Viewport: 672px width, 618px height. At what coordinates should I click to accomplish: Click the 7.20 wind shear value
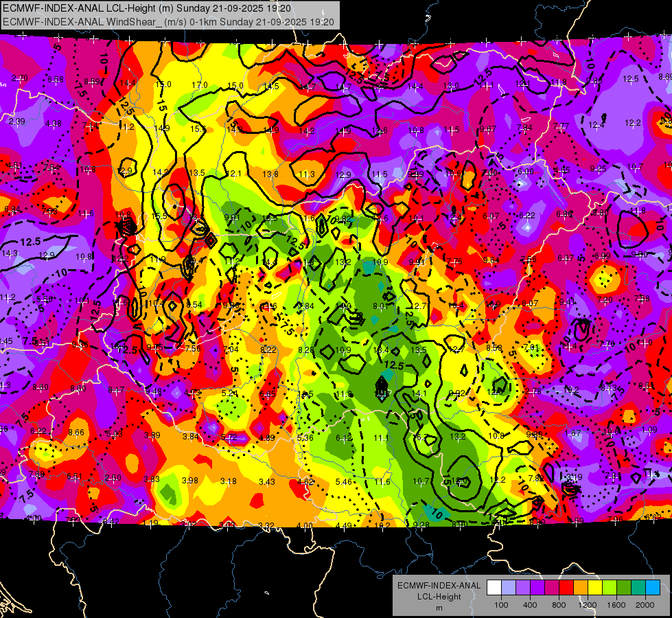click(x=605, y=300)
